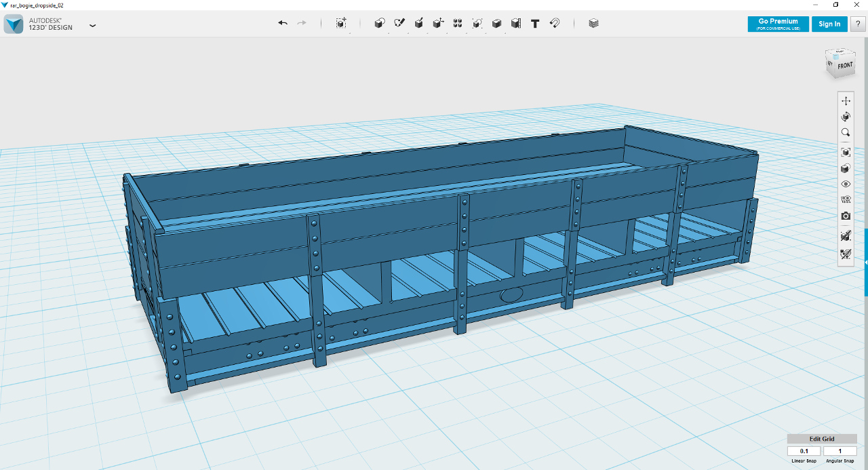
Task: Undo the last action
Action: pos(283,23)
